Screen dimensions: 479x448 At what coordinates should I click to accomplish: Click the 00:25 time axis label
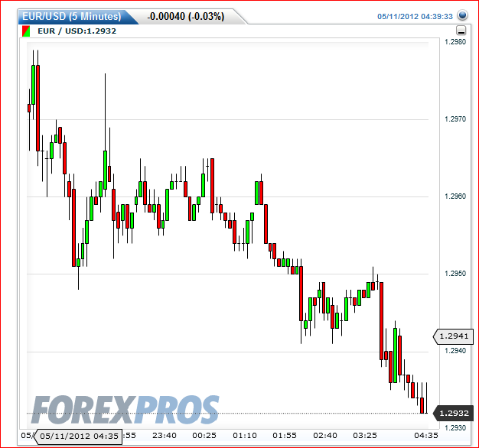(204, 436)
